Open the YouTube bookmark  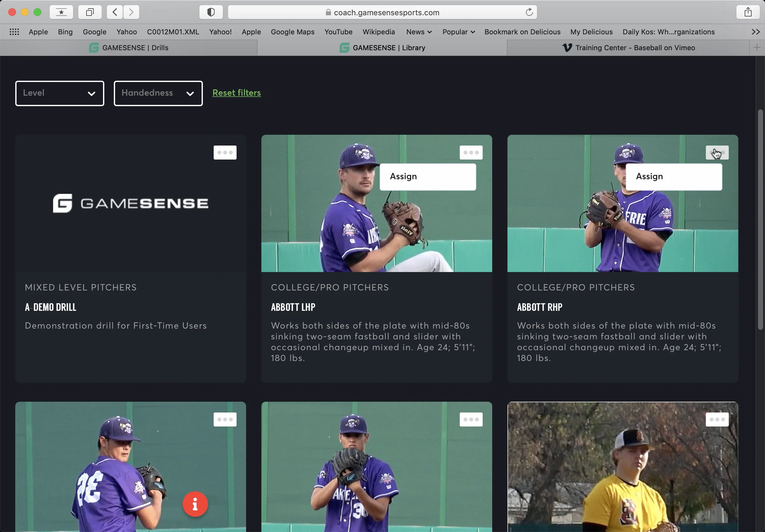pos(338,32)
